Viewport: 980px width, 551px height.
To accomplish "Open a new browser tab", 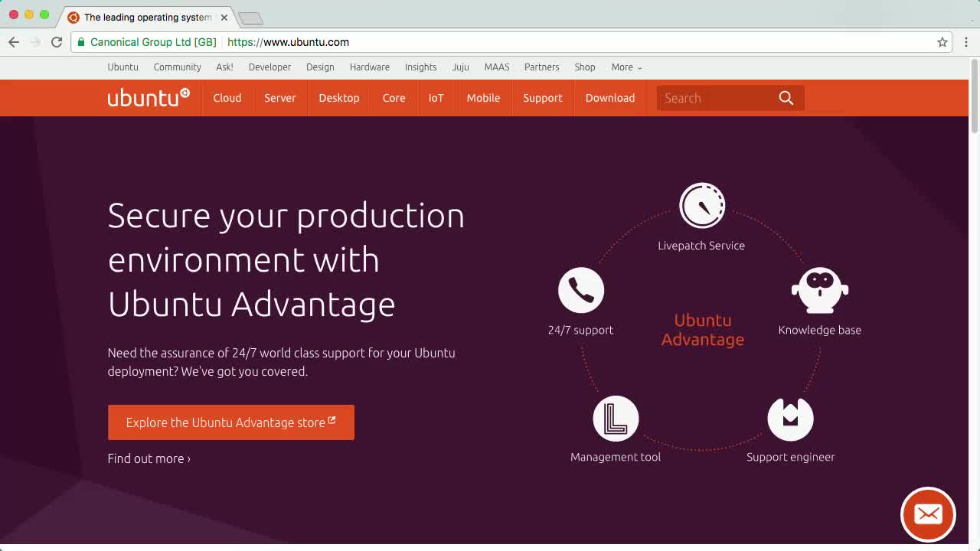I will (250, 18).
